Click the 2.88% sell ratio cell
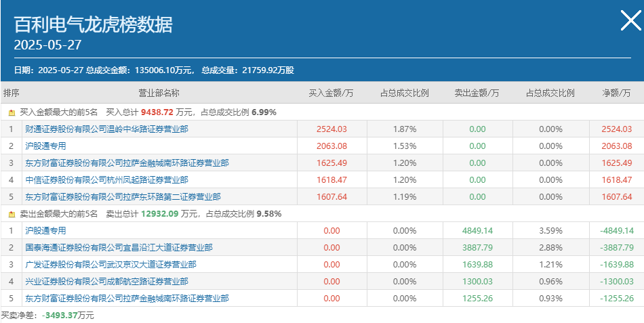 point(550,248)
